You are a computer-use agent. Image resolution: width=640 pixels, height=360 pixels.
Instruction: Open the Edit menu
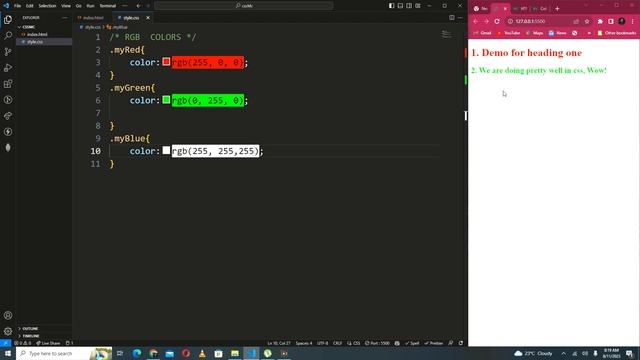pos(29,6)
